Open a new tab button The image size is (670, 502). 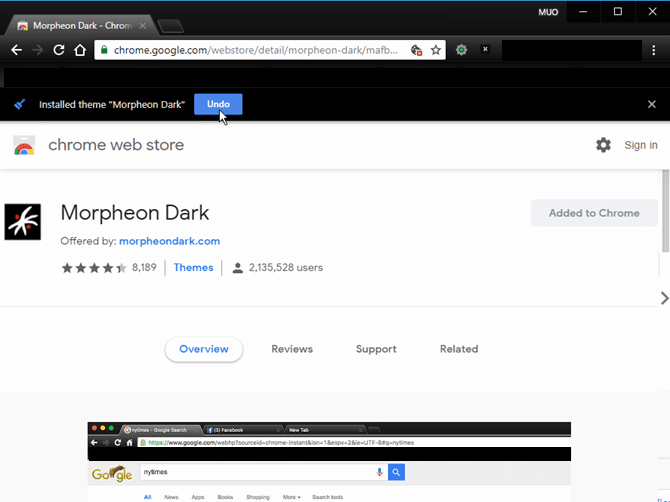(171, 26)
